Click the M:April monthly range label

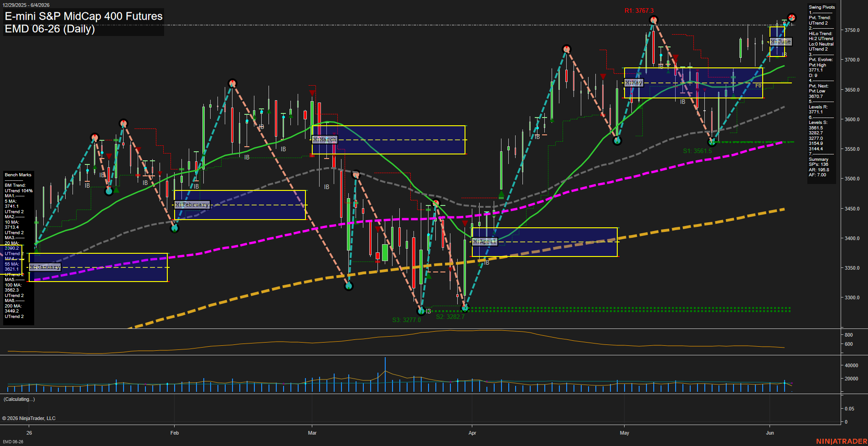pyautogui.click(x=484, y=241)
